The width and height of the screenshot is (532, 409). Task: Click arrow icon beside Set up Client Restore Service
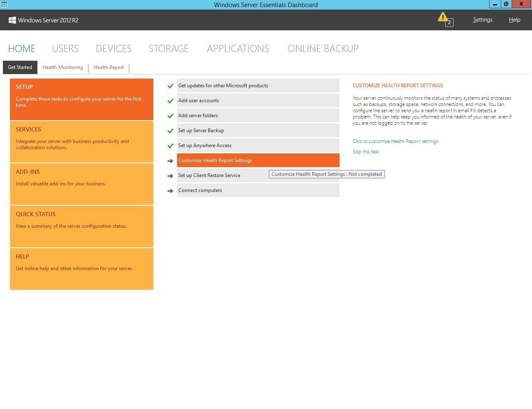pyautogui.click(x=170, y=176)
